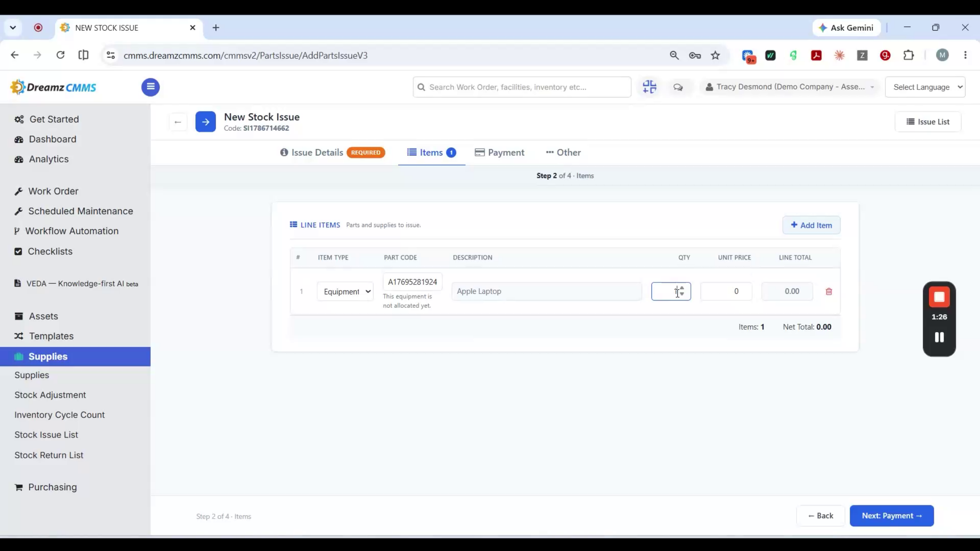Open Purchasing in the sidebar
The height and width of the screenshot is (551, 980).
[45, 487]
